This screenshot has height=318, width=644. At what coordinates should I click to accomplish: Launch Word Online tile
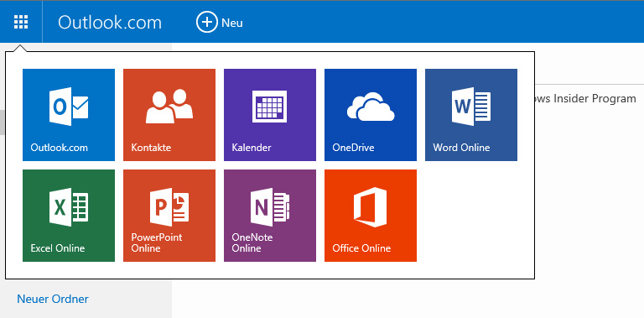pyautogui.click(x=471, y=115)
